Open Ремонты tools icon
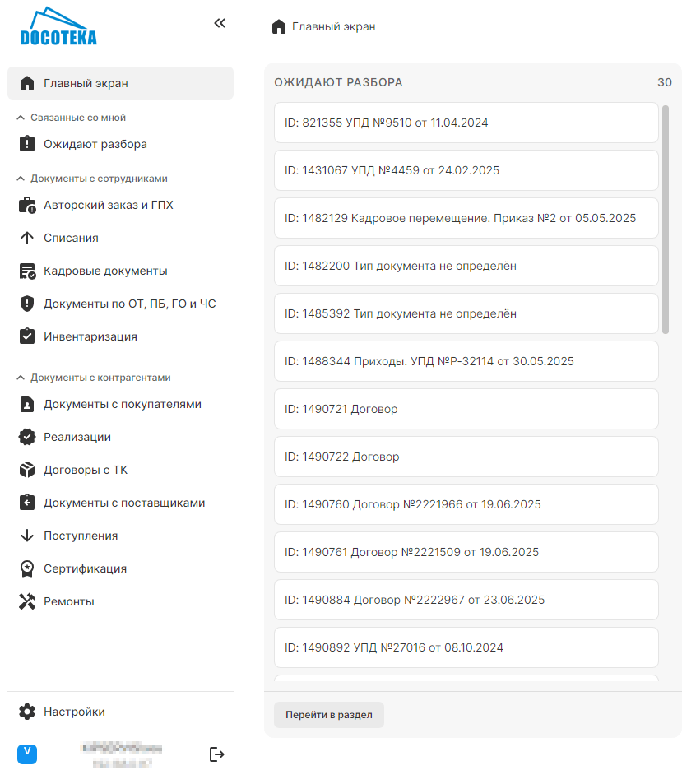This screenshot has height=784, width=682. [x=28, y=601]
